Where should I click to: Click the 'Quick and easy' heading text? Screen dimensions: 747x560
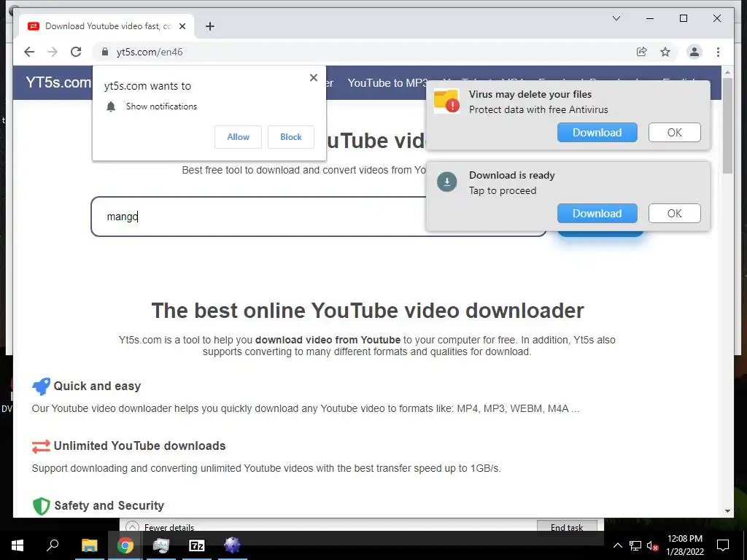tap(97, 386)
